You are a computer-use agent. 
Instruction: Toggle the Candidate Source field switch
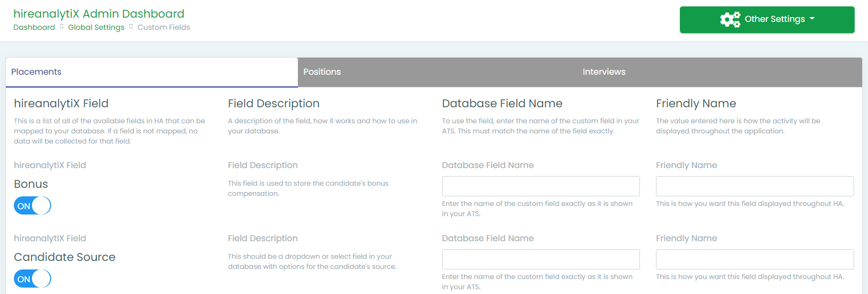[x=33, y=279]
